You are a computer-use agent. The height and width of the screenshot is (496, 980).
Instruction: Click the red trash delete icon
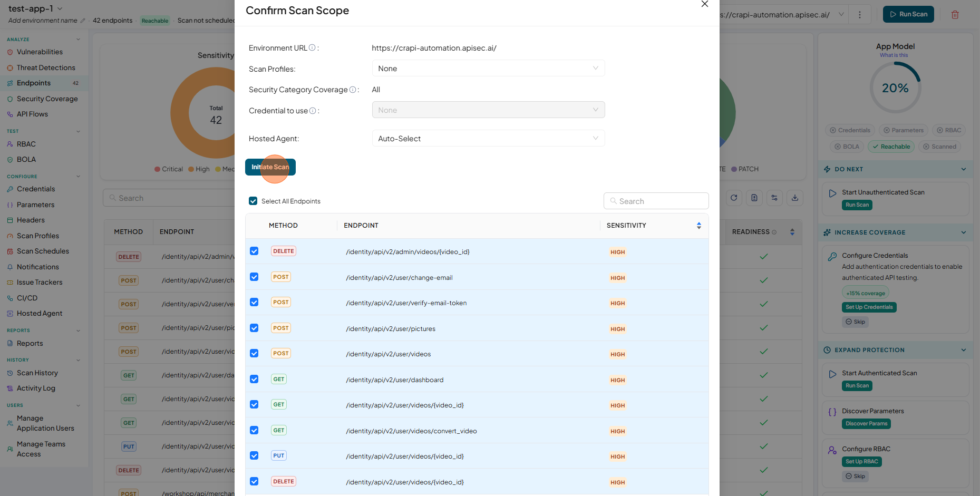point(955,15)
